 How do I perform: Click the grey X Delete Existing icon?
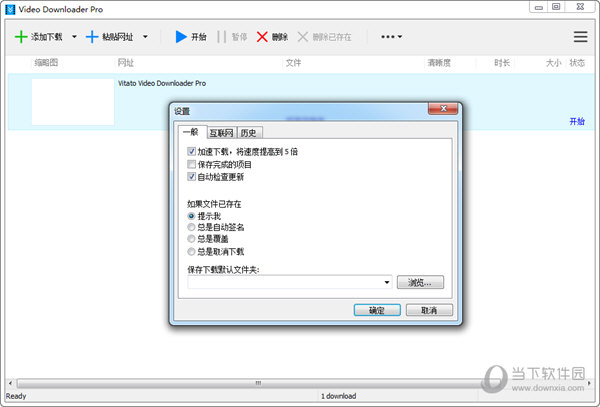[303, 37]
